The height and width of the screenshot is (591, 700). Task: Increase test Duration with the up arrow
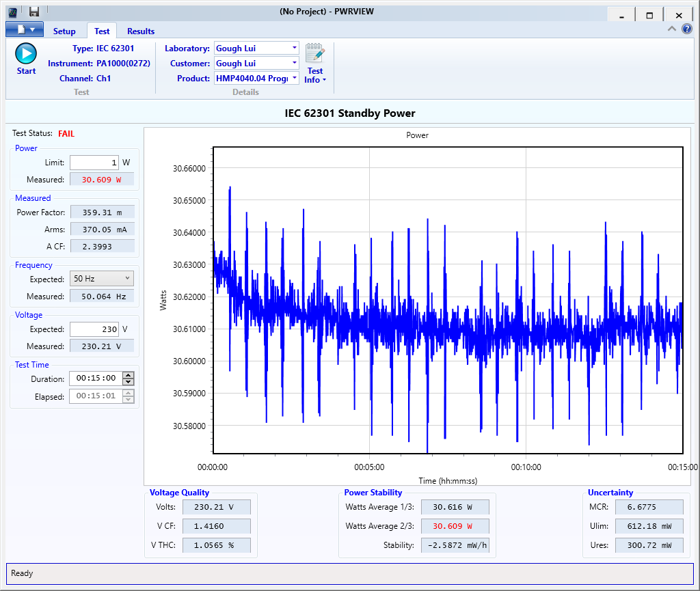[128, 375]
